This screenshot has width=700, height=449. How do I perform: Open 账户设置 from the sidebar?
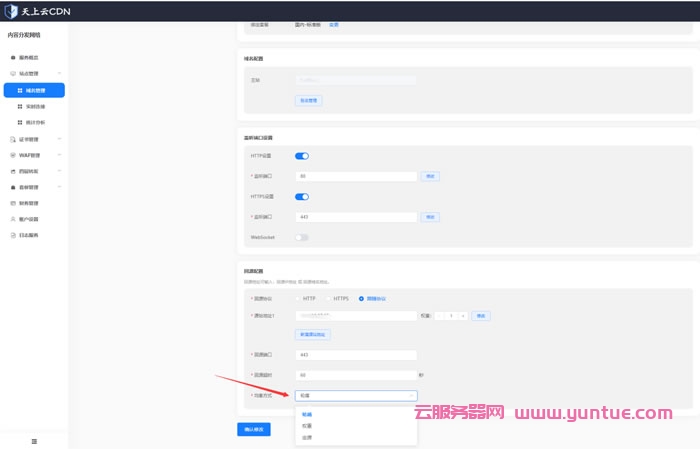point(29,219)
